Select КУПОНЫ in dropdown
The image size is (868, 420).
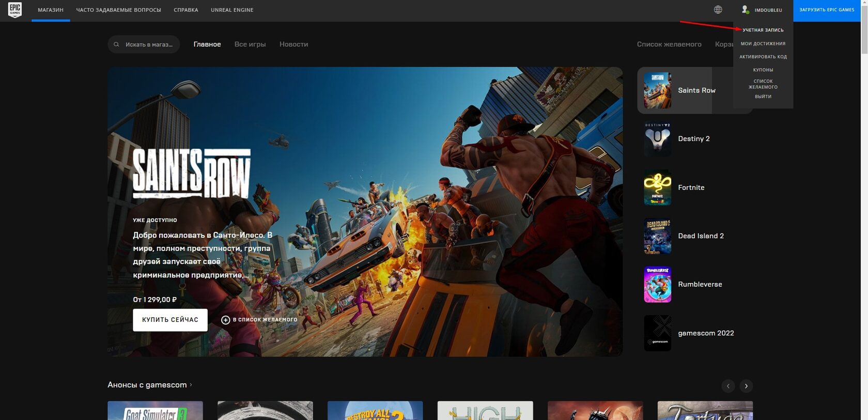point(763,70)
